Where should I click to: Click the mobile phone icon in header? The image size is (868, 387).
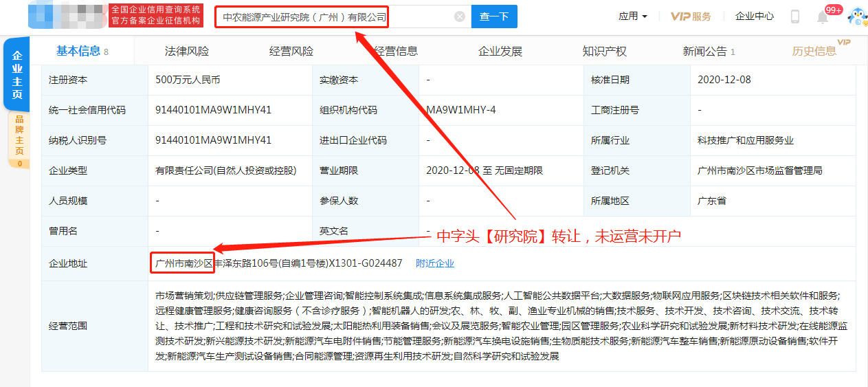(795, 16)
